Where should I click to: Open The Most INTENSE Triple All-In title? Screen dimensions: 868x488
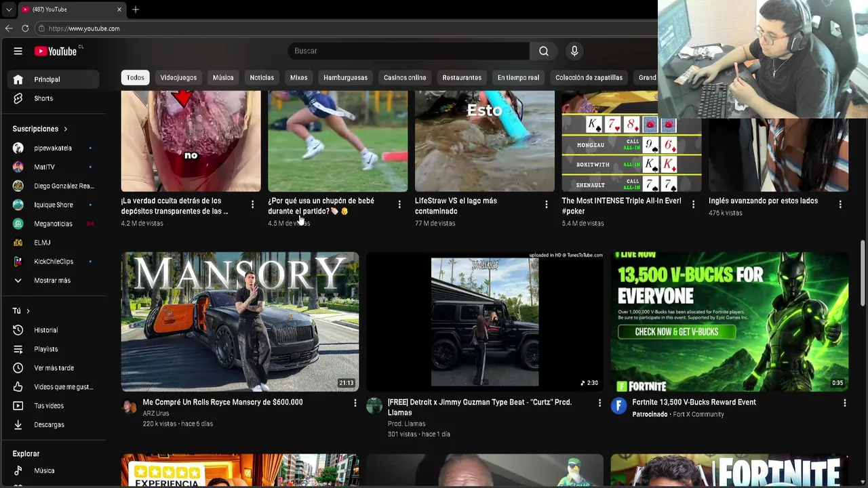click(x=621, y=206)
